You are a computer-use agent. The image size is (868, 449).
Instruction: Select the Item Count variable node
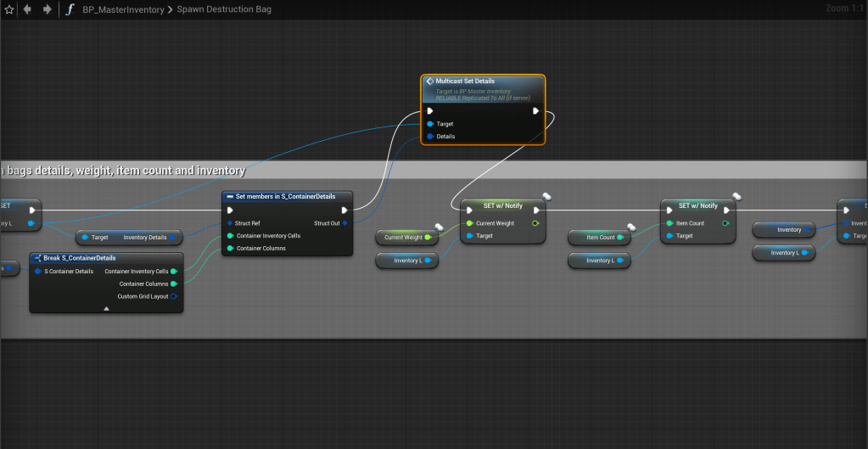pyautogui.click(x=597, y=238)
